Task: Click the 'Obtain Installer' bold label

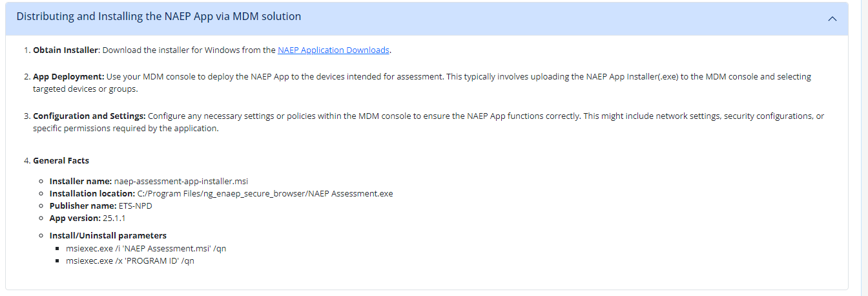Action: pos(66,50)
